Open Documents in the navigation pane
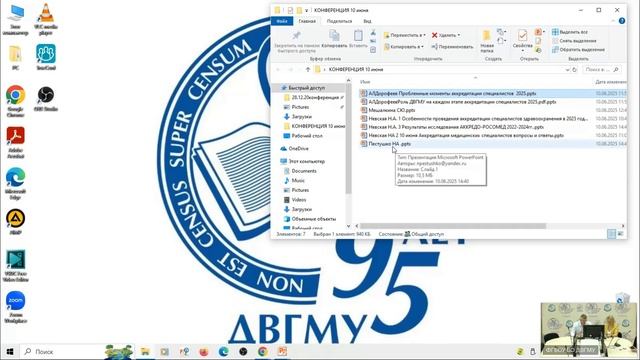This screenshot has width=640, height=360. [304, 171]
